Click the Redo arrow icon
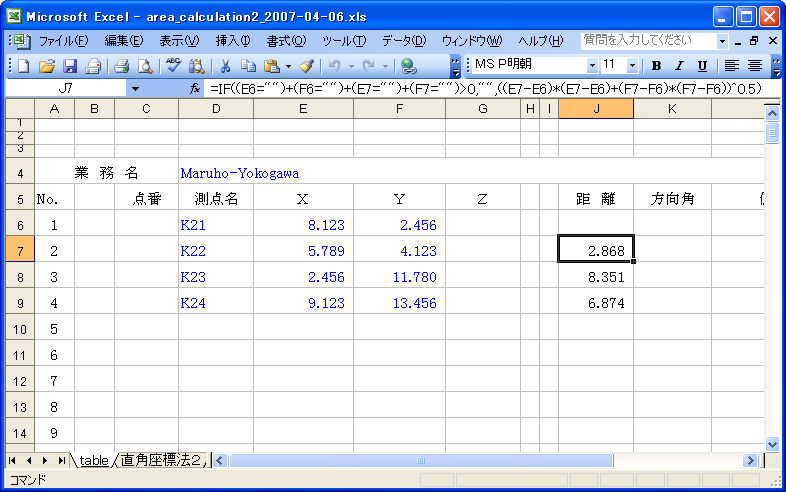Screen dimensions: 786x492 click(368, 66)
